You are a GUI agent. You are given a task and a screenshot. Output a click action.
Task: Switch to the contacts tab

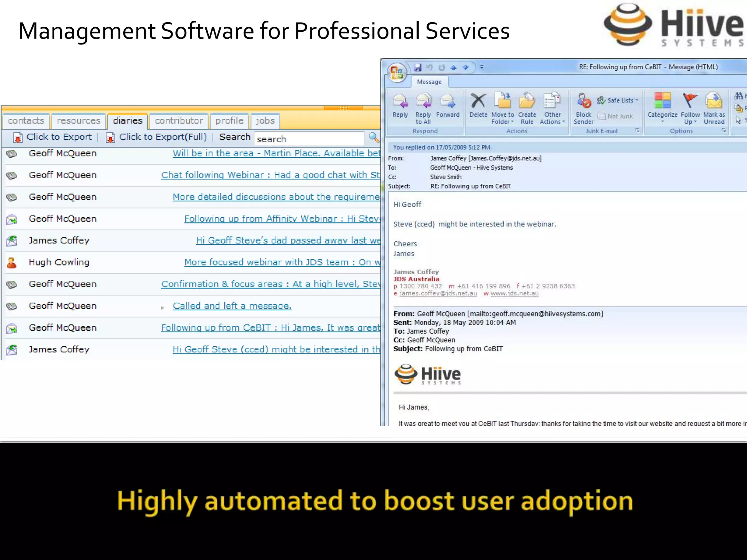tap(26, 121)
